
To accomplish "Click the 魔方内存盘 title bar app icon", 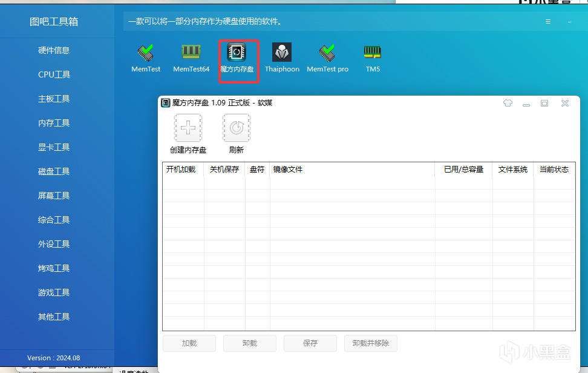I will pos(165,103).
